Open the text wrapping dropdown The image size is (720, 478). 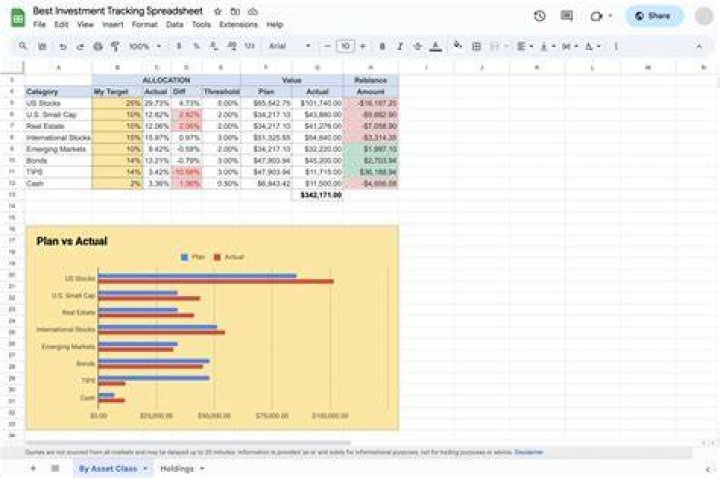(x=570, y=46)
